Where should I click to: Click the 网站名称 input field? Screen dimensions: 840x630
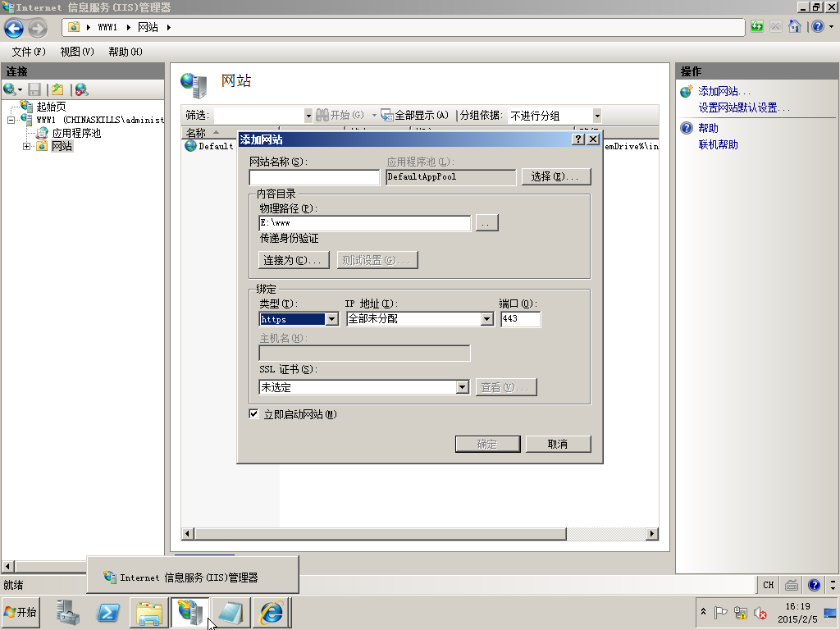pos(314,177)
